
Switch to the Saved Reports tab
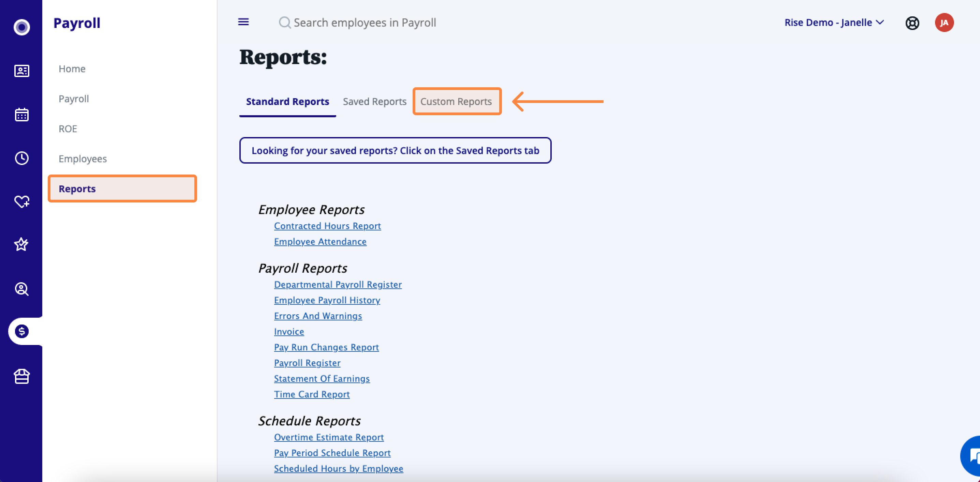(375, 102)
